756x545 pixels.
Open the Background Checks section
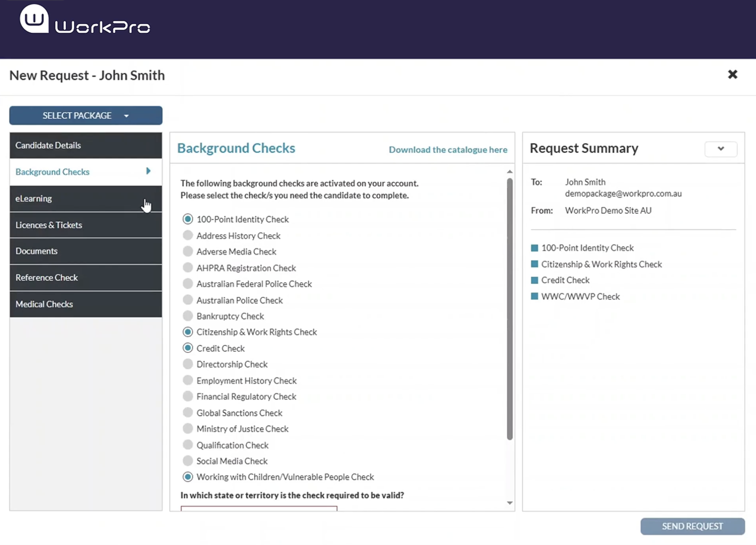86,172
